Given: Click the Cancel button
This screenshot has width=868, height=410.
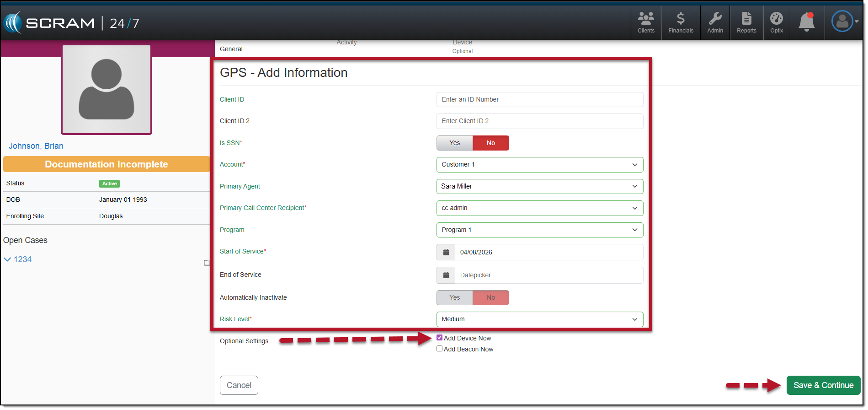Looking at the screenshot, I should pos(239,385).
